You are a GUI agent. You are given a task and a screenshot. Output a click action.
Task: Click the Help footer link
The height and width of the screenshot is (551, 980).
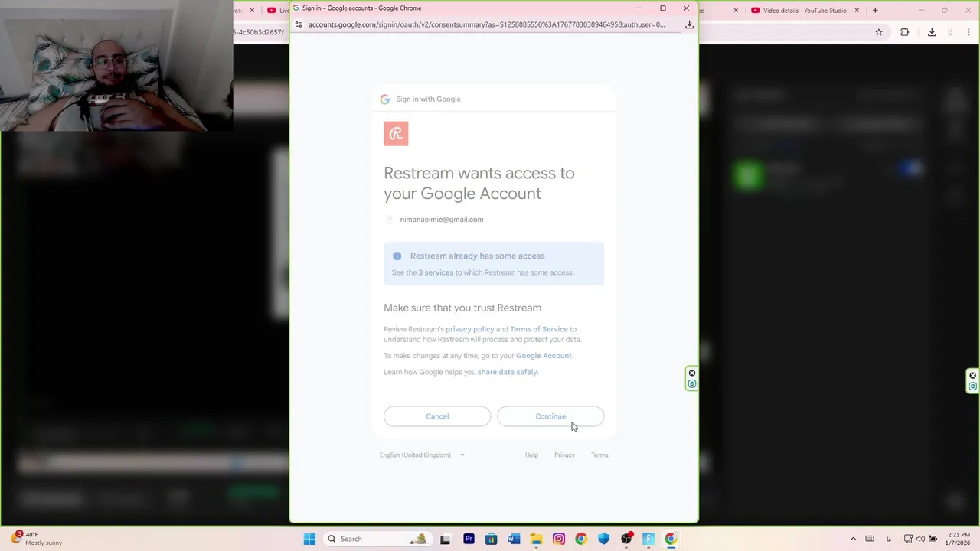pos(531,455)
